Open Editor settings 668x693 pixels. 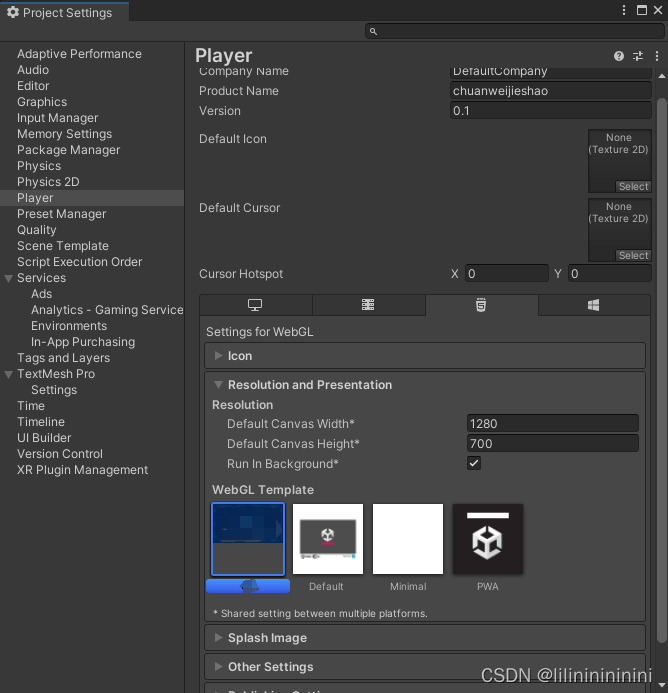click(33, 86)
